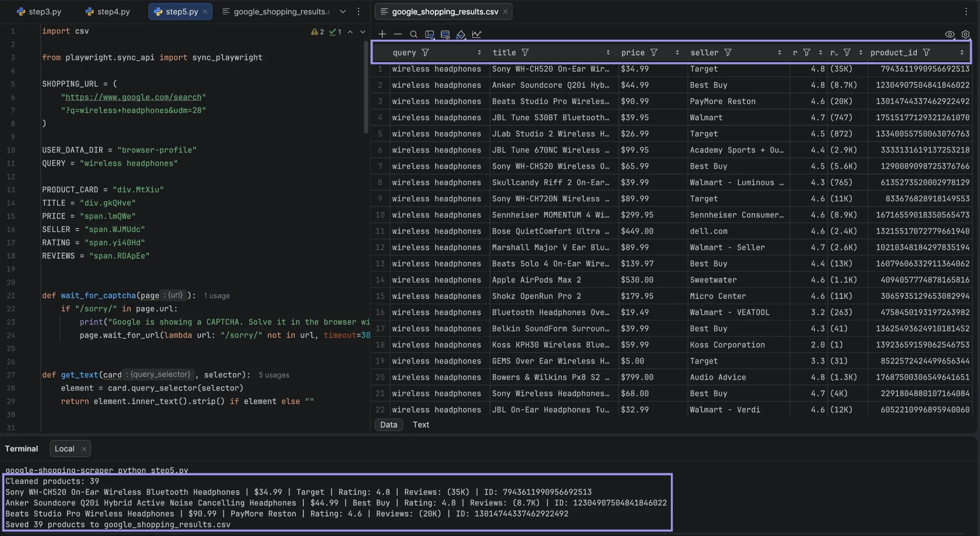The height and width of the screenshot is (536, 980).
Task: Open the right pane kebab options menu
Action: (x=966, y=11)
